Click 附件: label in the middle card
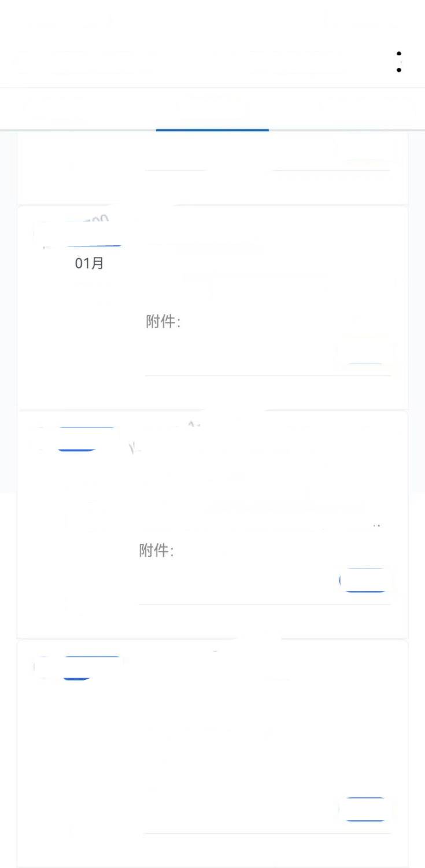The height and width of the screenshot is (868, 425). click(x=156, y=550)
